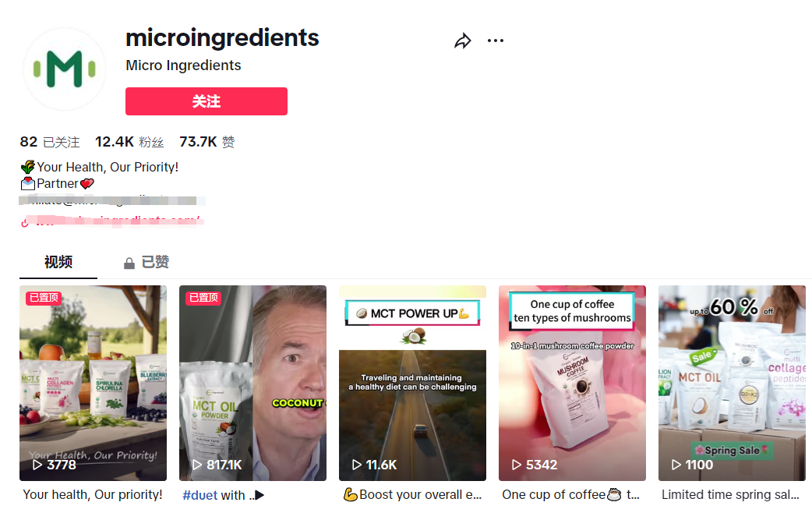Viewport: 812px width, 520px height.
Task: Open pinned video 'Your Health, Our Priority!'
Action: (93, 382)
